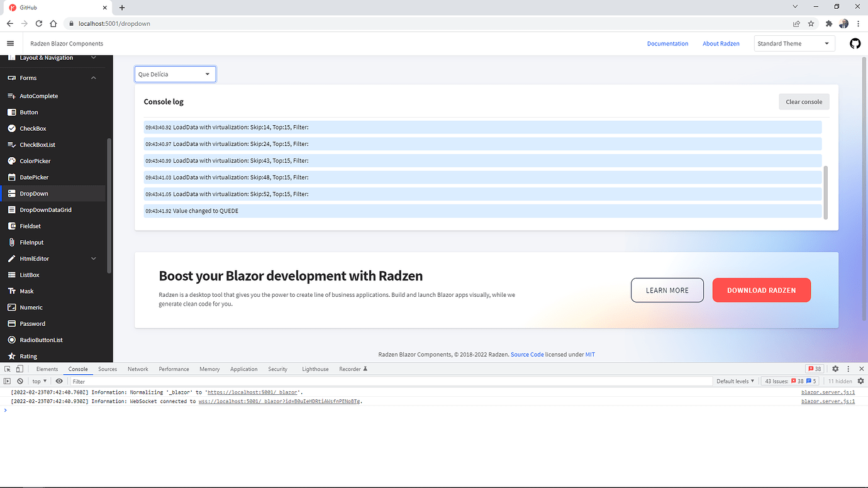
Task: Click the Clear console button
Action: [804, 101]
